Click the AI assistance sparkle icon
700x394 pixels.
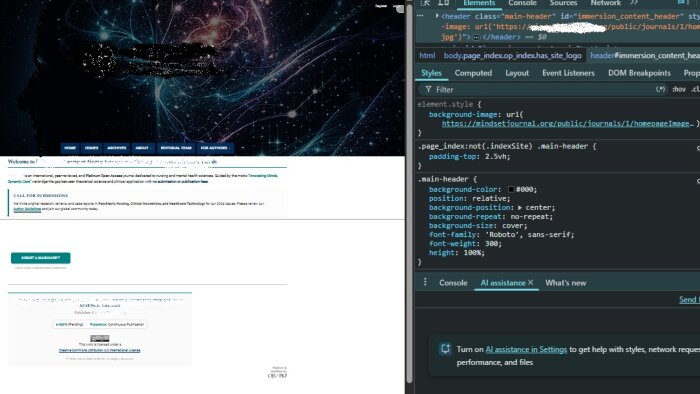[x=445, y=349]
